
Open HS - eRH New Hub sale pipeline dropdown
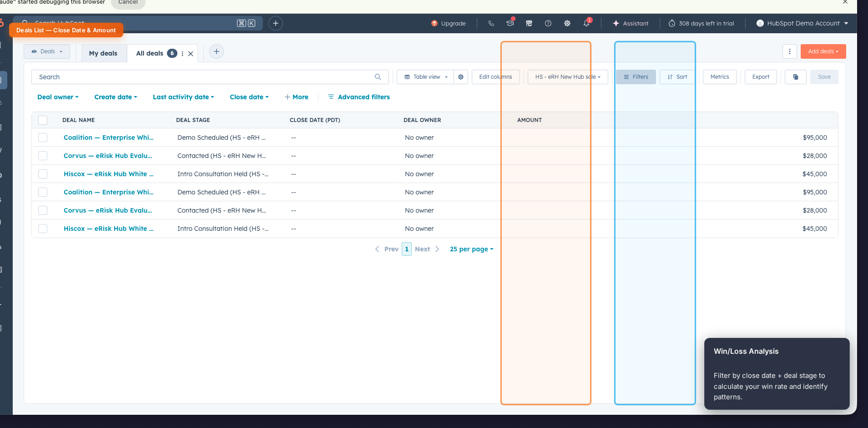pyautogui.click(x=568, y=77)
